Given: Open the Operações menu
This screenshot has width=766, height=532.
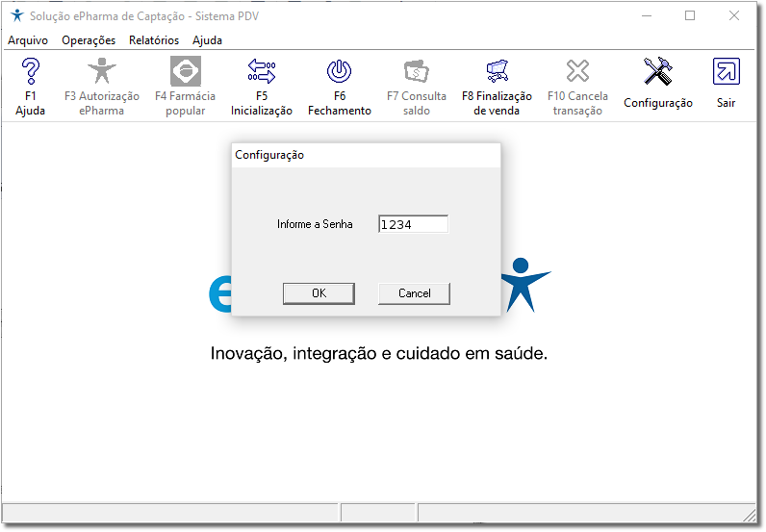Looking at the screenshot, I should [89, 40].
